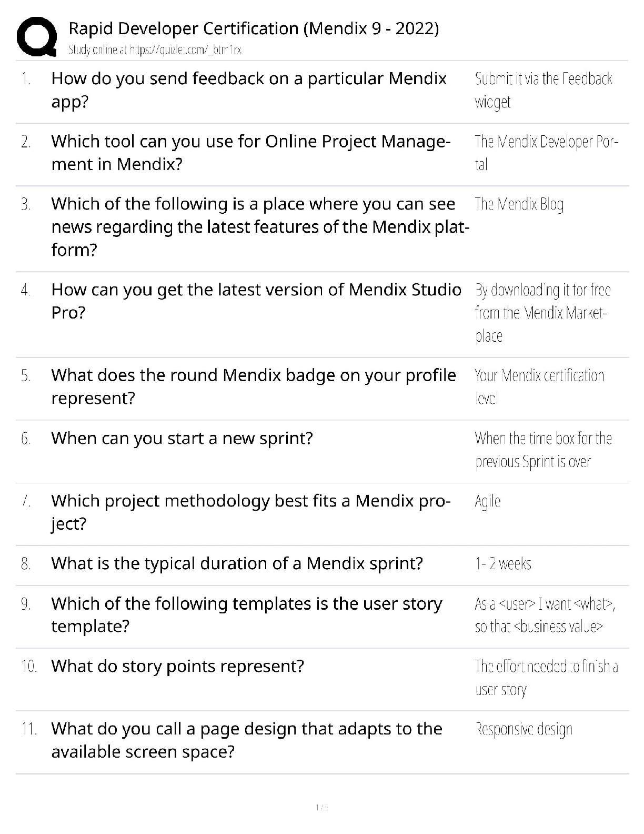Click the Quizlet logo icon
Image resolution: width=644 pixels, height=834 pixels.
click(x=37, y=36)
